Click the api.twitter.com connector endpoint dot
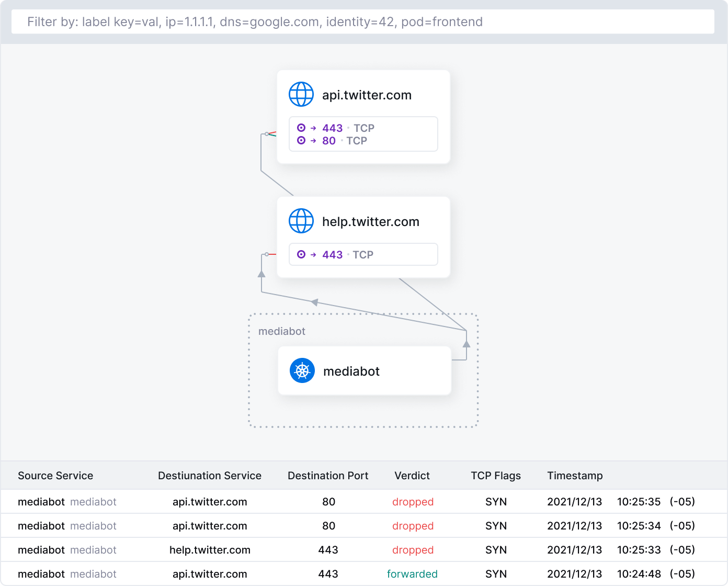 tap(267, 134)
